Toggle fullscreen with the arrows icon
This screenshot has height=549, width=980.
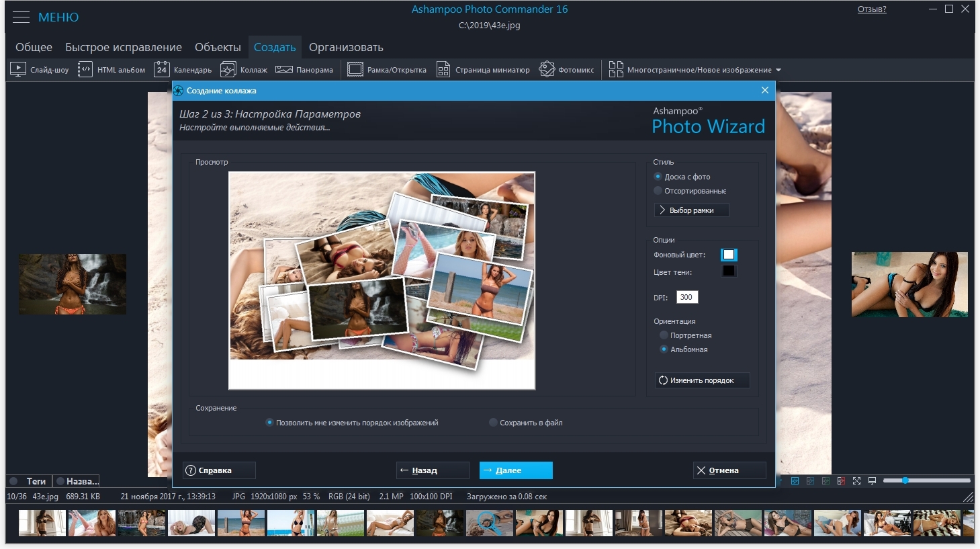[x=856, y=481]
